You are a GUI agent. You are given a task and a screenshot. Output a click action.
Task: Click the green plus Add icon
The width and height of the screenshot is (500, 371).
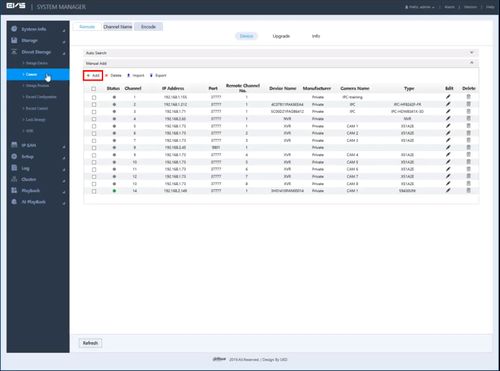point(88,76)
